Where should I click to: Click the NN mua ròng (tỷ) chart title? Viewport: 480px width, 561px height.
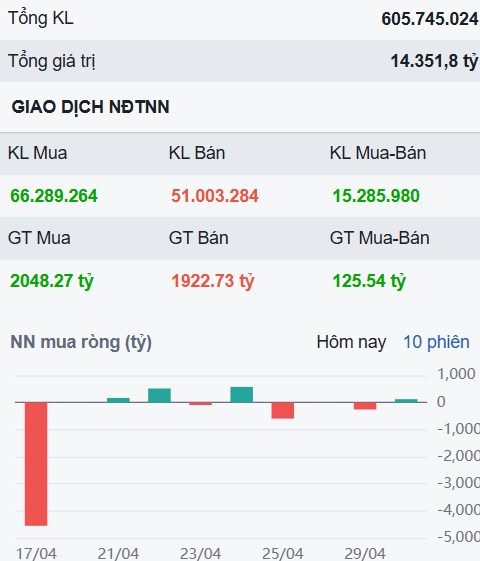[81, 342]
